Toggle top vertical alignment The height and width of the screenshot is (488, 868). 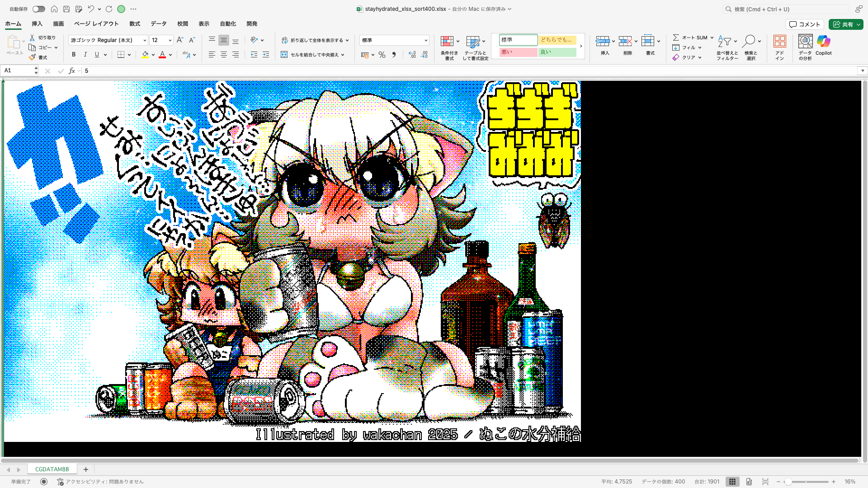tap(212, 40)
